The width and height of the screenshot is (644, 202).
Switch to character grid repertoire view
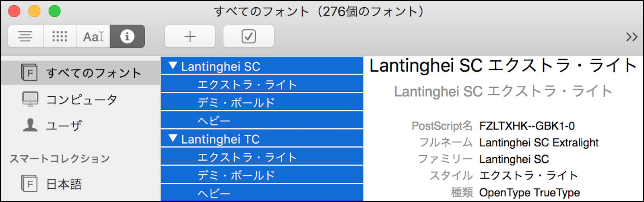[x=60, y=37]
